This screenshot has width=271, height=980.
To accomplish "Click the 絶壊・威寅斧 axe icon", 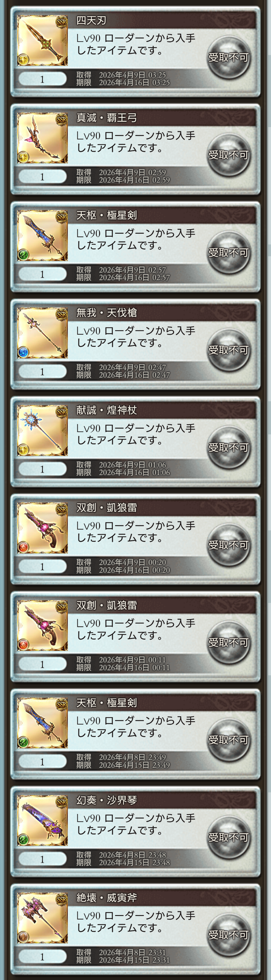I will (x=42, y=918).
